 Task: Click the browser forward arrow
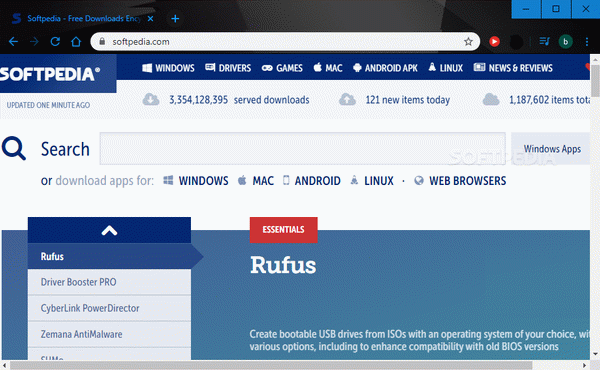[34, 42]
